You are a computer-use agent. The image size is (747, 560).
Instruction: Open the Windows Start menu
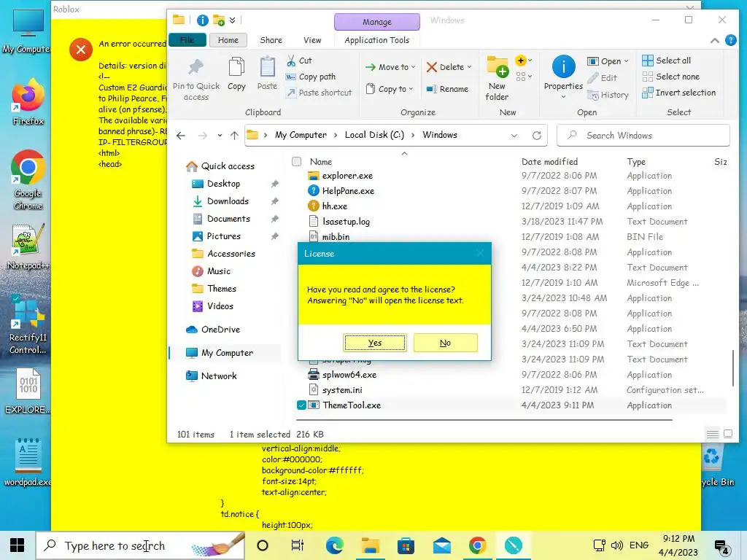(x=18, y=545)
